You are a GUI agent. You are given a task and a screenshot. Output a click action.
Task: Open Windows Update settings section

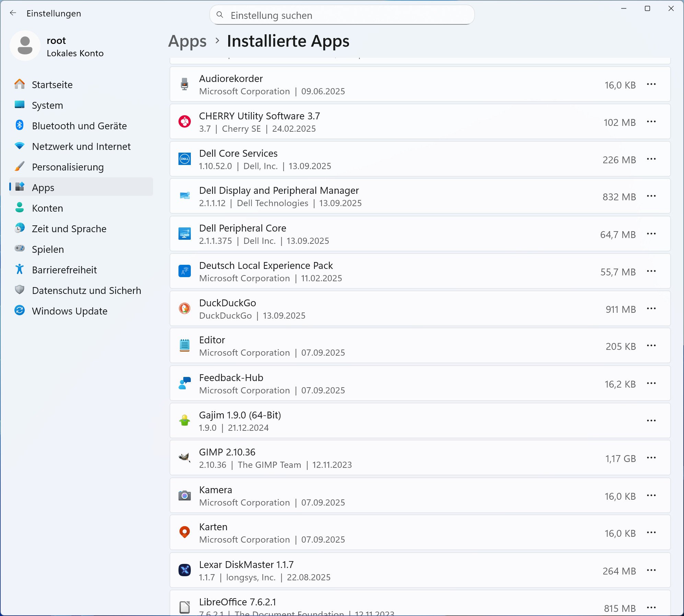point(69,311)
